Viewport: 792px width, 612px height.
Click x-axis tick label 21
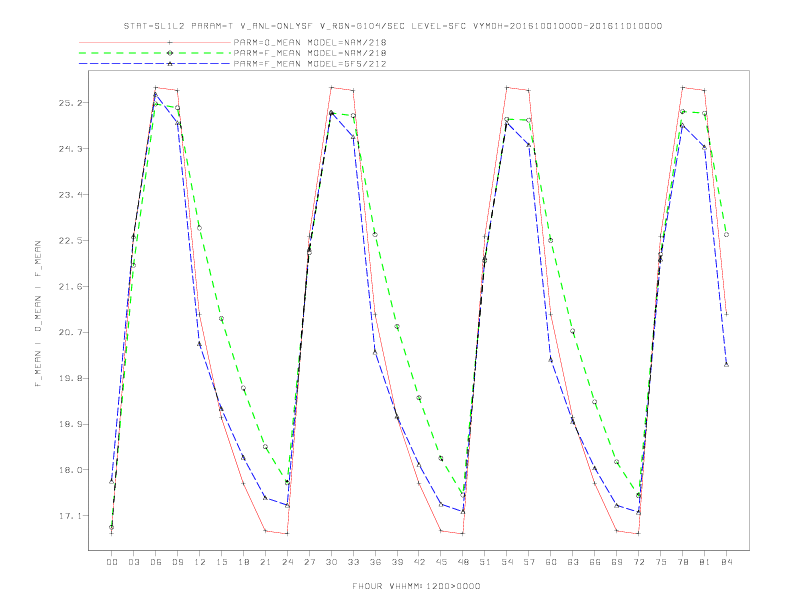click(266, 562)
